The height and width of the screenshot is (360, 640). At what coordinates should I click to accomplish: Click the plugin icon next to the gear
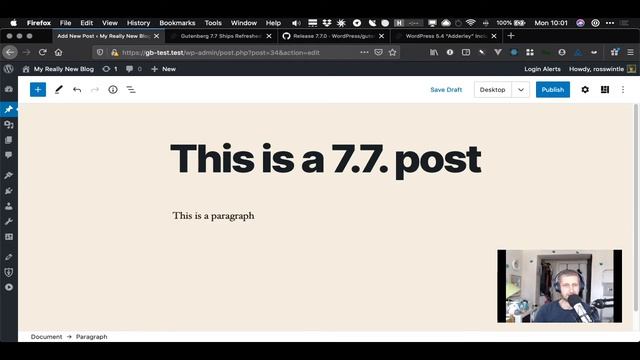(604, 89)
